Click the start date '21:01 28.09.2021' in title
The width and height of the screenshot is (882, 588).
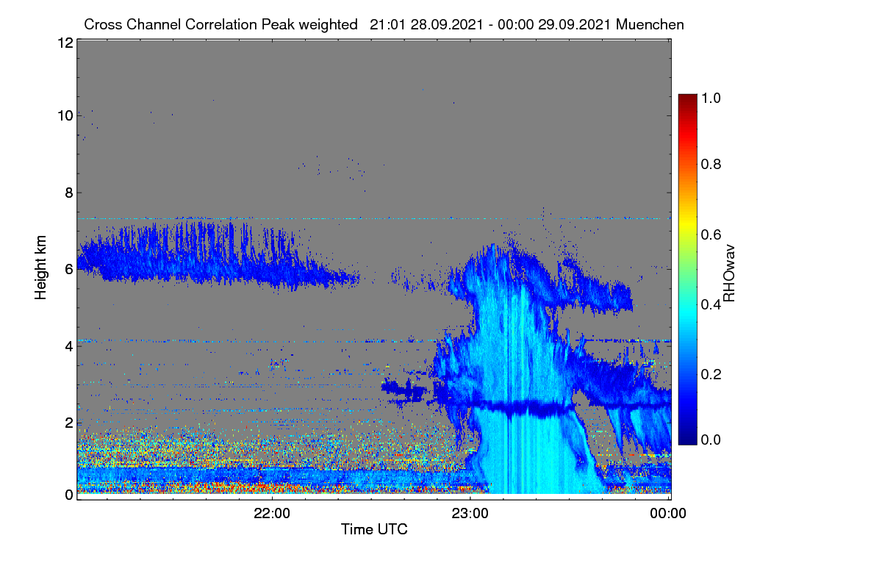426,24
